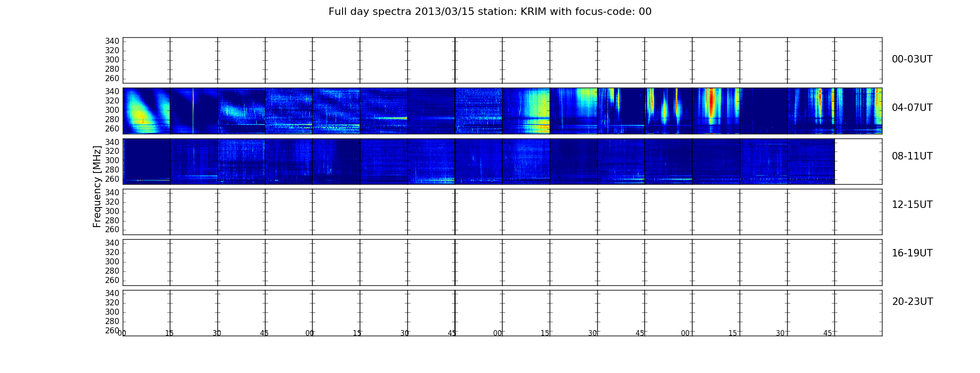Image resolution: width=980 pixels, height=373 pixels.
Task: Select the "12-15UT" row label
Action: point(912,205)
